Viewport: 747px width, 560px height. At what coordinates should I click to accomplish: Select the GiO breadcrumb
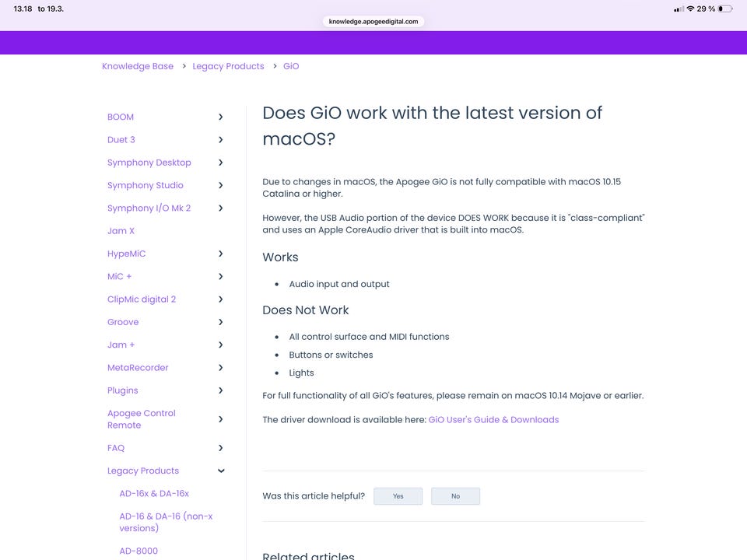click(x=291, y=67)
